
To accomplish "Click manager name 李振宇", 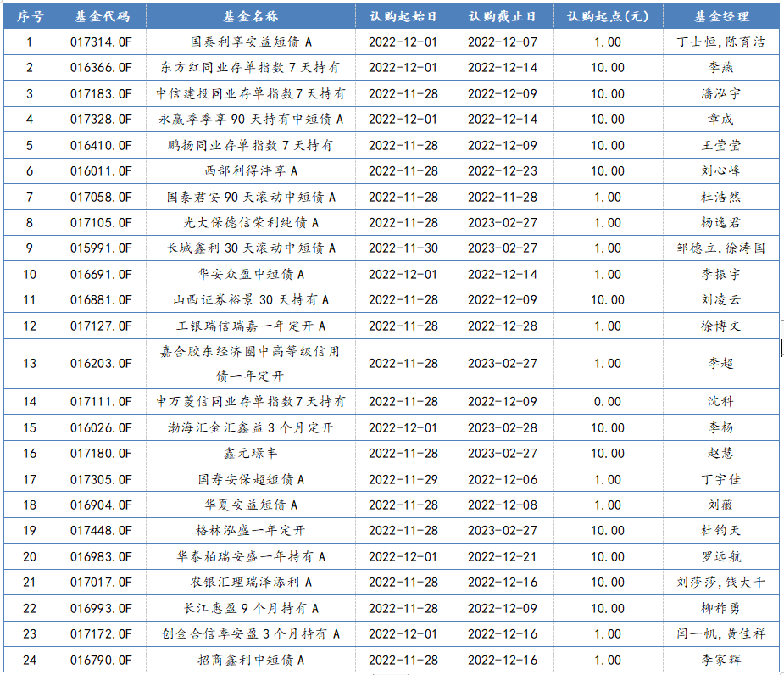I will coord(721,274).
